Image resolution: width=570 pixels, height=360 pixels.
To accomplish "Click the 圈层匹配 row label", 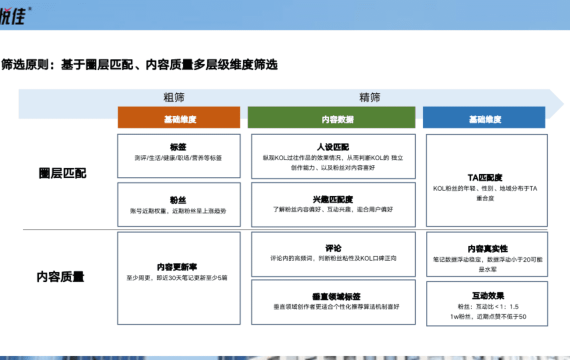I will [x=63, y=173].
